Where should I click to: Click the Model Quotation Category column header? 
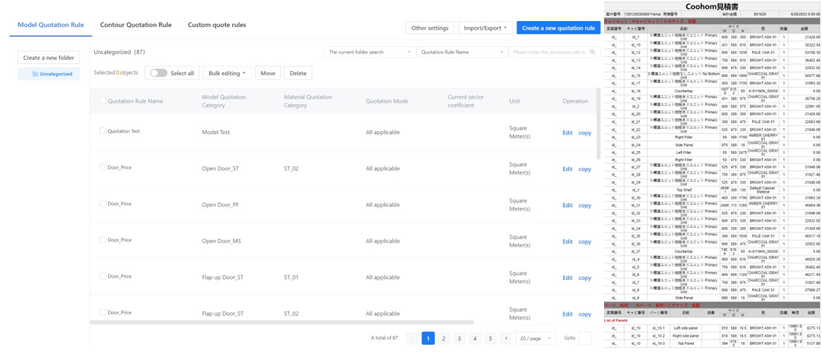224,101
